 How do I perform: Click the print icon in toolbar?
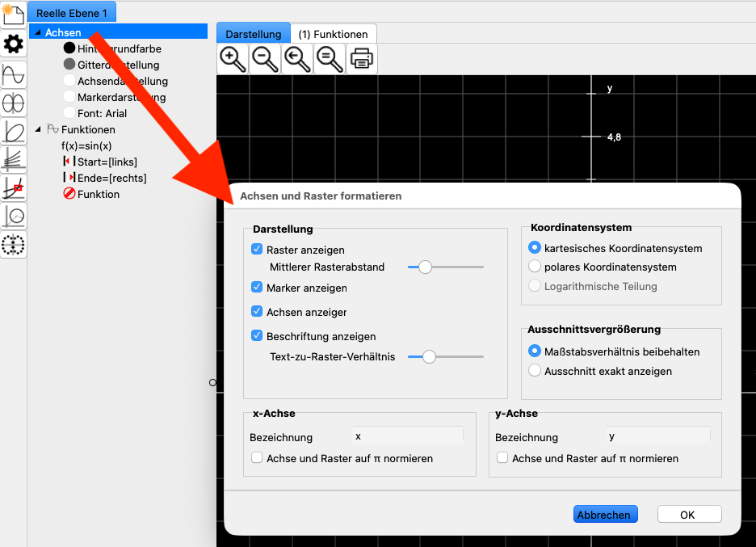[x=362, y=59]
